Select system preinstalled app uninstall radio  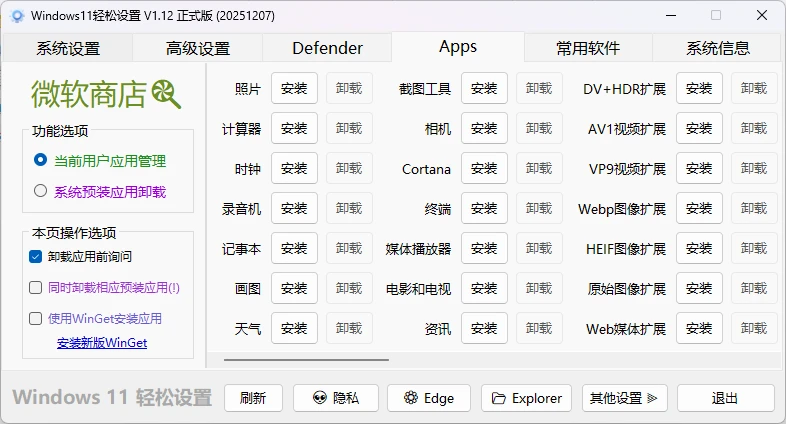pyautogui.click(x=40, y=191)
